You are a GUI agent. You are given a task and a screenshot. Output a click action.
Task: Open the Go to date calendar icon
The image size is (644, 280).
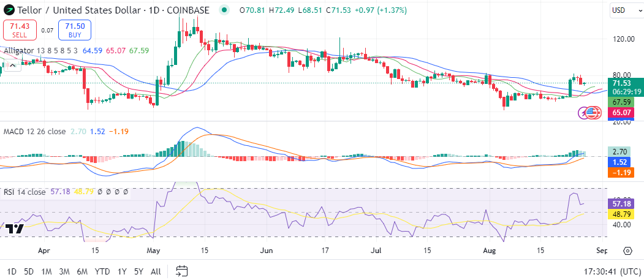(x=181, y=271)
